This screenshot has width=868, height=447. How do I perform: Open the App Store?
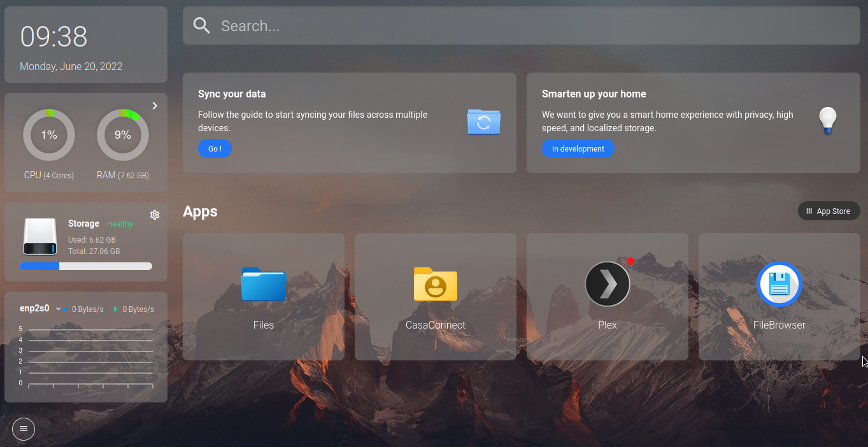click(829, 211)
